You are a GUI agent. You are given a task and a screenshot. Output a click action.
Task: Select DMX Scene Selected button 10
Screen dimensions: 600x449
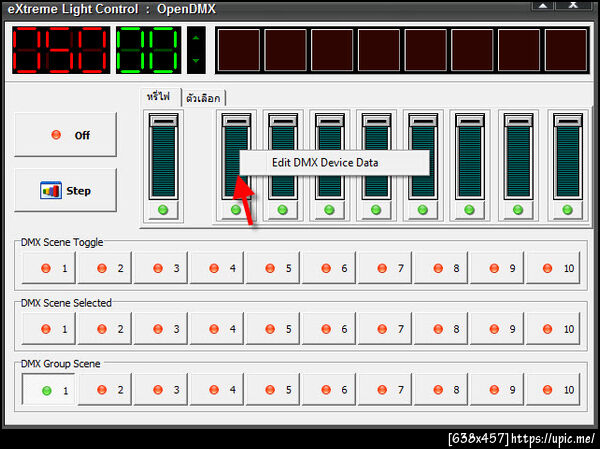click(553, 329)
